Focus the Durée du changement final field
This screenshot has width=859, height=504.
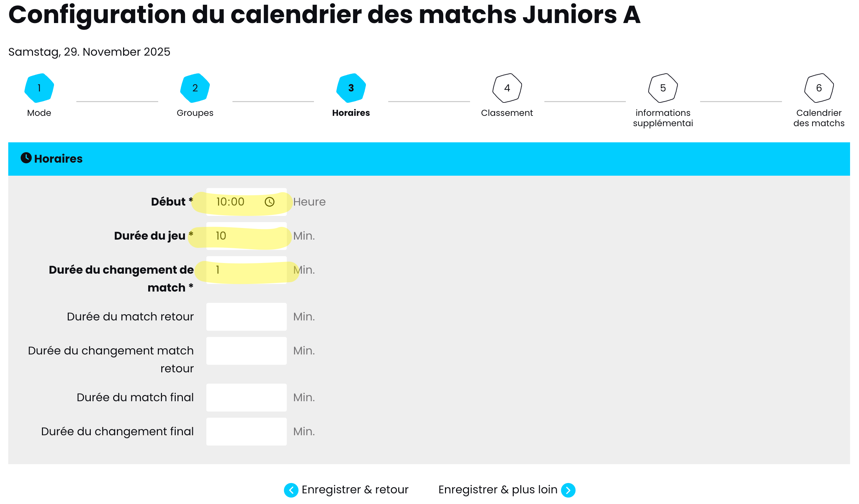pos(246,431)
